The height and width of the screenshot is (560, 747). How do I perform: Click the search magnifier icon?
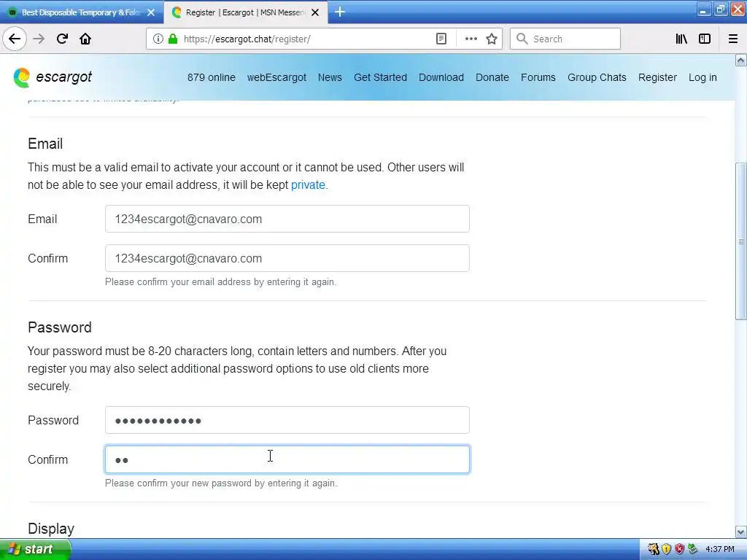522,39
